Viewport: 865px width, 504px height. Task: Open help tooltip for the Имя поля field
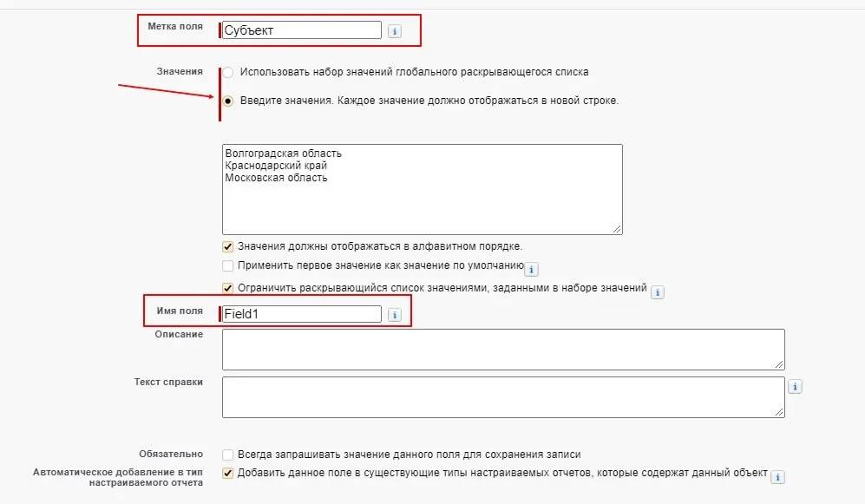click(x=396, y=315)
